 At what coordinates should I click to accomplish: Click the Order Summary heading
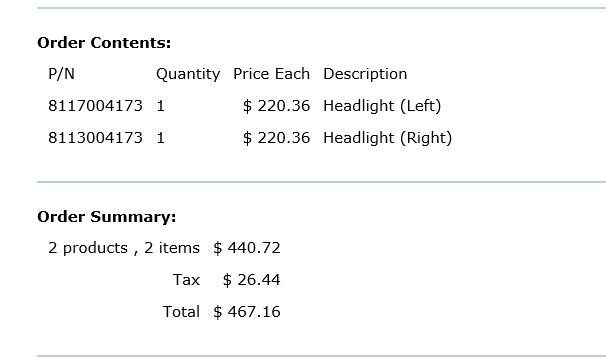coord(107,217)
